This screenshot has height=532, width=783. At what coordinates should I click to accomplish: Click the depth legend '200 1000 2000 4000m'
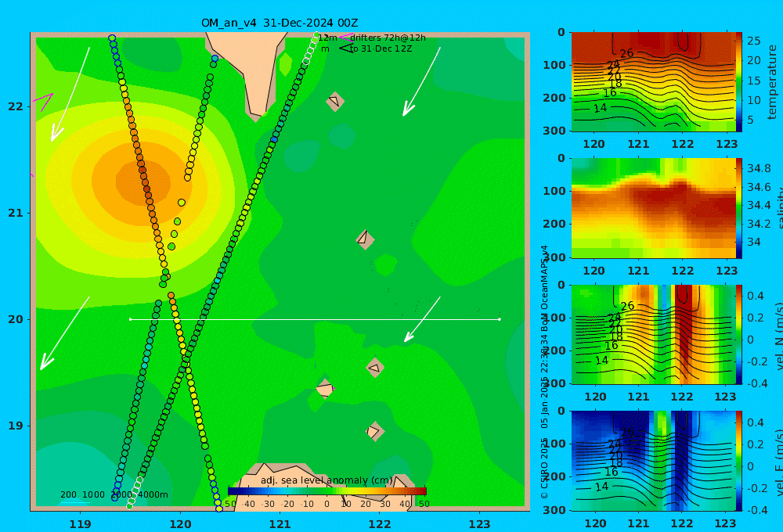(114, 494)
